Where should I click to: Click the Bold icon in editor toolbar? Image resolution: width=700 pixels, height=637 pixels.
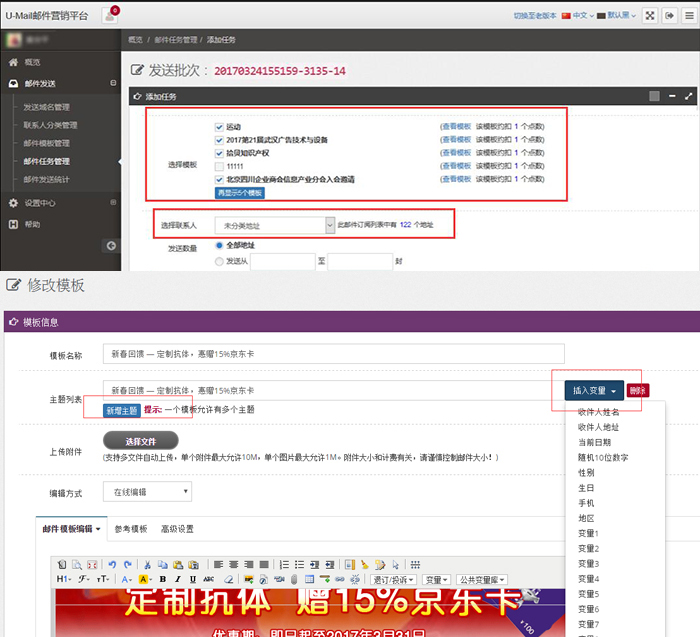(164, 579)
